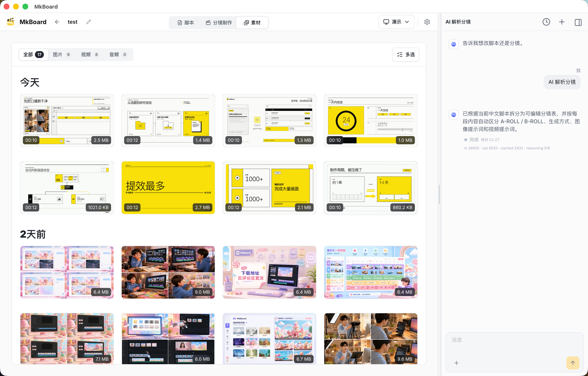Viewport: 588px width, 376px height.
Task: Edit project name with pencil icon
Action: click(x=89, y=22)
